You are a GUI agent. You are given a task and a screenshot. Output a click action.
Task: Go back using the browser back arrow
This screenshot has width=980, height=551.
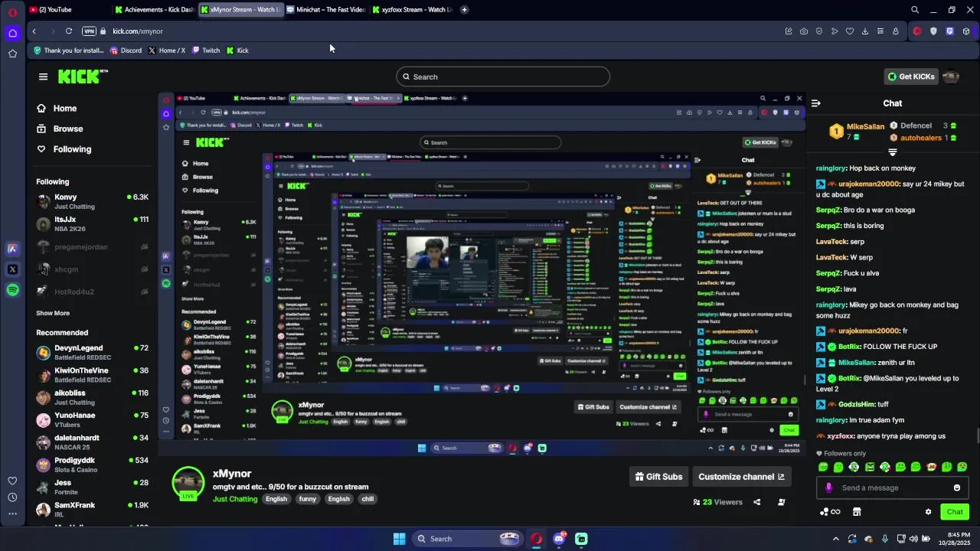[34, 31]
